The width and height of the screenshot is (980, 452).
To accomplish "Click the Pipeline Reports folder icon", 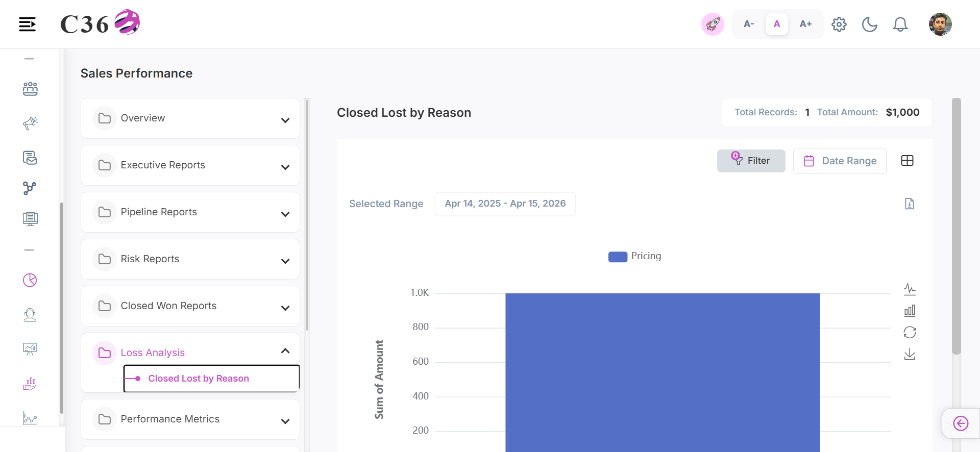I will tap(105, 212).
